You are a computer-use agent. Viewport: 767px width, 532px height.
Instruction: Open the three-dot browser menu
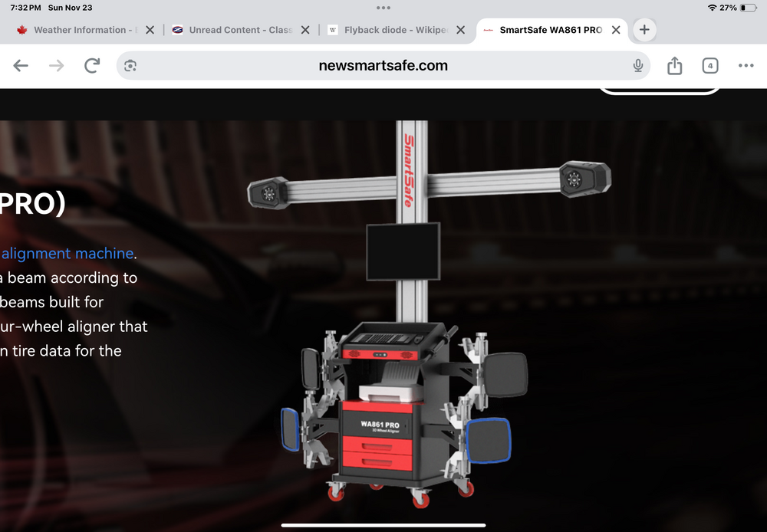pos(746,66)
